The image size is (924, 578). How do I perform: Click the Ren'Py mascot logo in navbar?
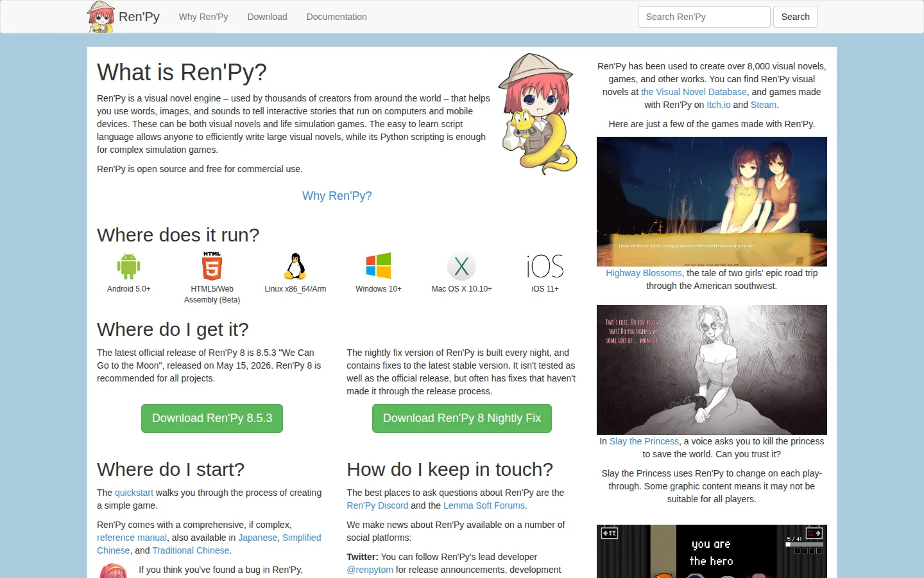101,17
